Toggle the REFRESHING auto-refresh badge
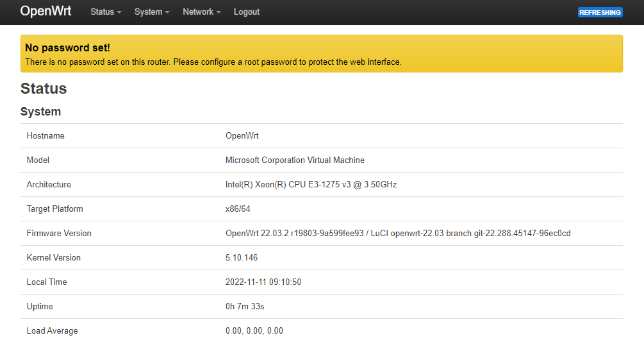The width and height of the screenshot is (644, 351). pyautogui.click(x=600, y=12)
